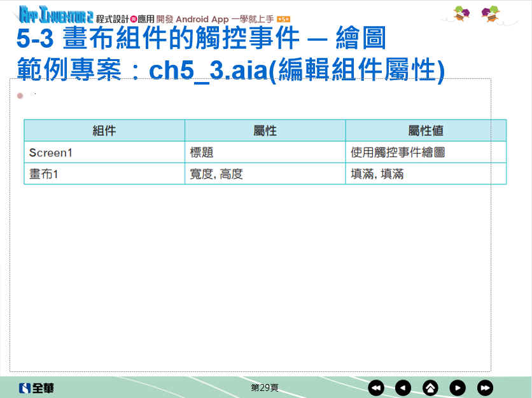Click the slide title mentioning ch5_3.aia
Viewport: 532px width, 398px height.
[x=230, y=70]
